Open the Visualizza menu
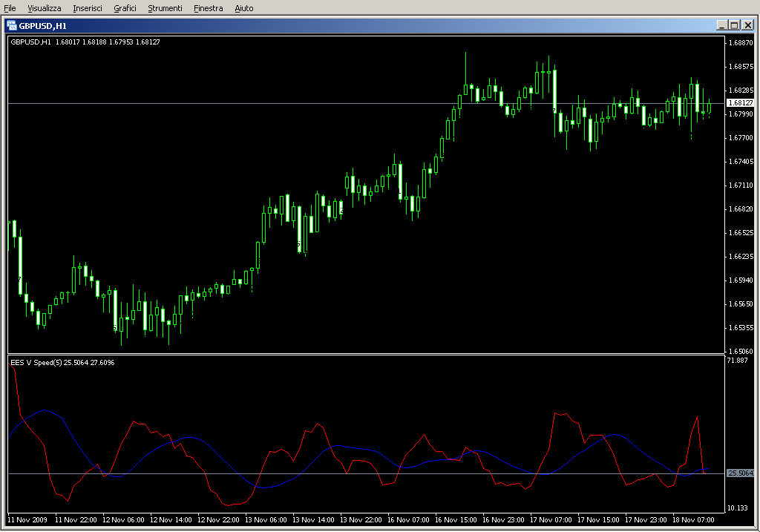 (x=44, y=8)
